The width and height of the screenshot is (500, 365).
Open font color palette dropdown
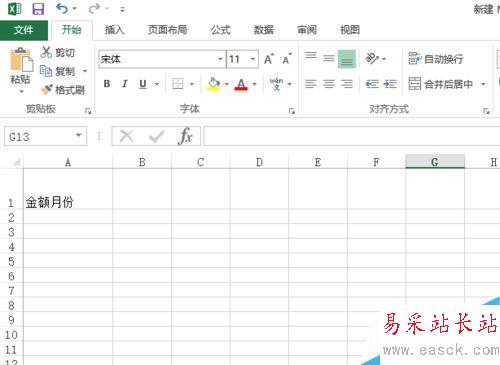pyautogui.click(x=254, y=84)
